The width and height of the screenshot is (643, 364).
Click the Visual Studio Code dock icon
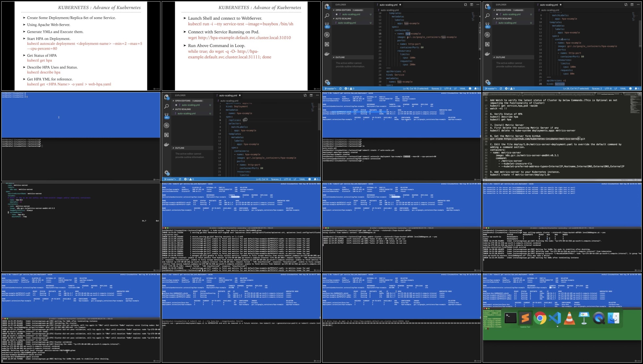(x=555, y=318)
